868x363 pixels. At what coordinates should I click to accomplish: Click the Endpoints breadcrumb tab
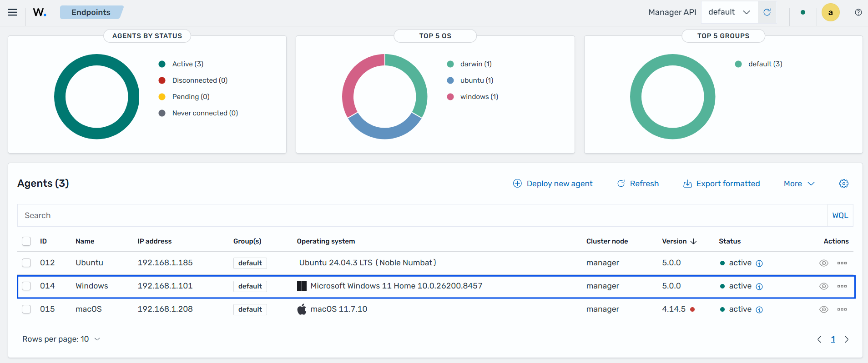point(91,12)
